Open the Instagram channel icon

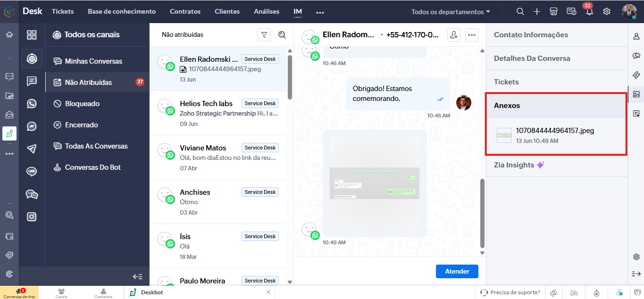point(32,217)
